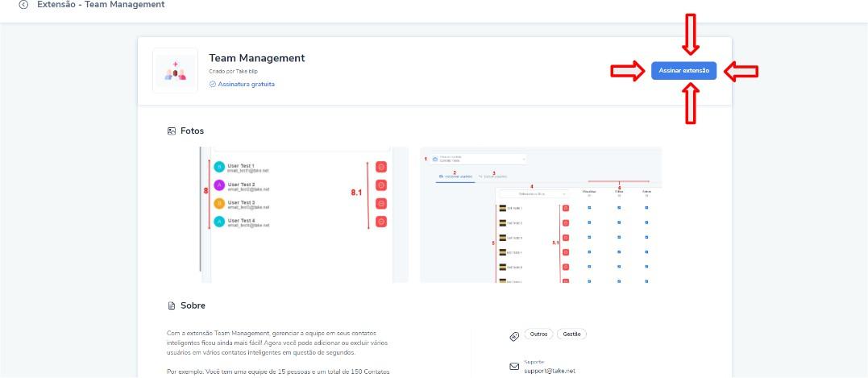Click the Assinatura gratuita label
The width and height of the screenshot is (868, 378).
[x=246, y=84]
